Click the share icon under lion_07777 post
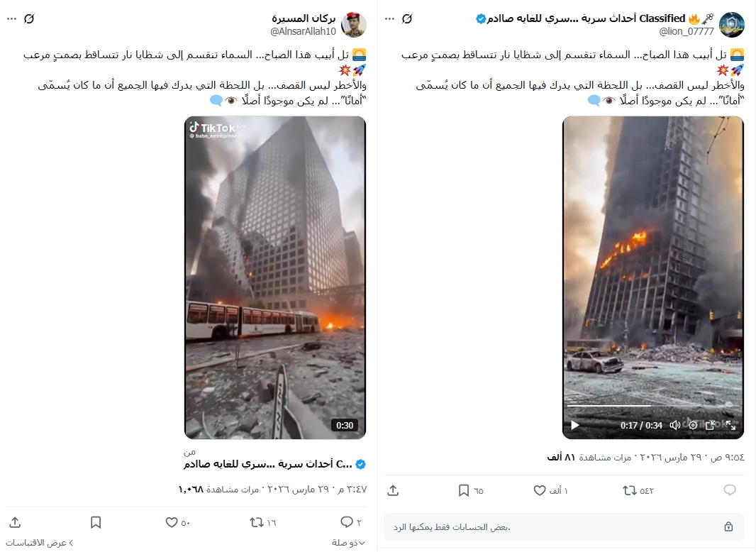The image size is (756, 552). [x=393, y=491]
